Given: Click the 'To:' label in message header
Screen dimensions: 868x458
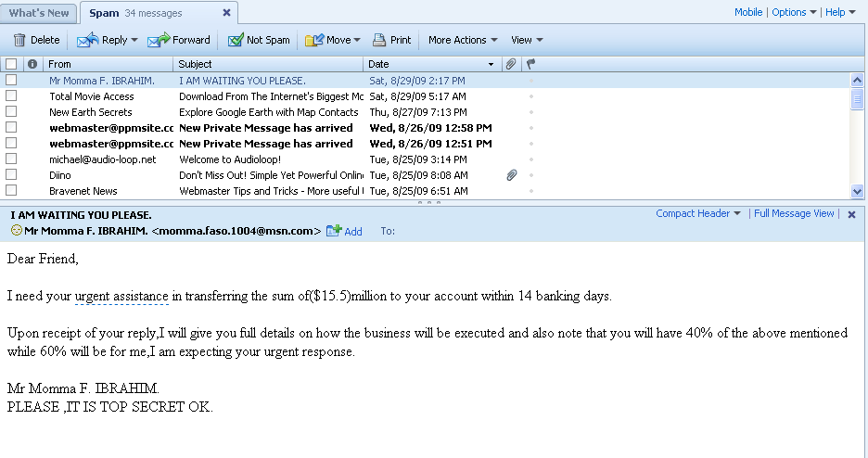Looking at the screenshot, I should click(x=388, y=231).
